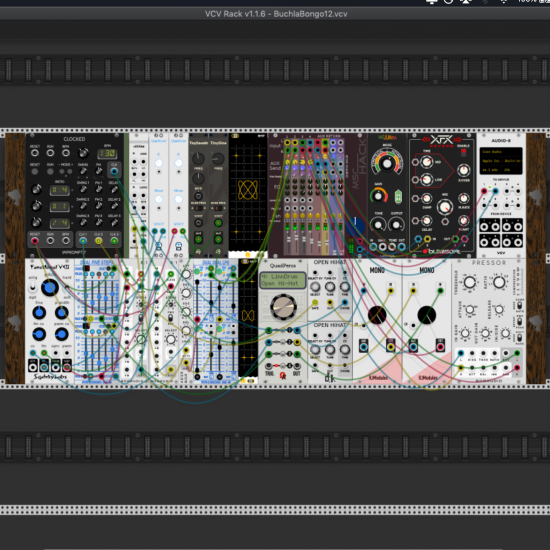
Task: Click the DELAY 3 knob on Clocked
Action: [x=114, y=222]
